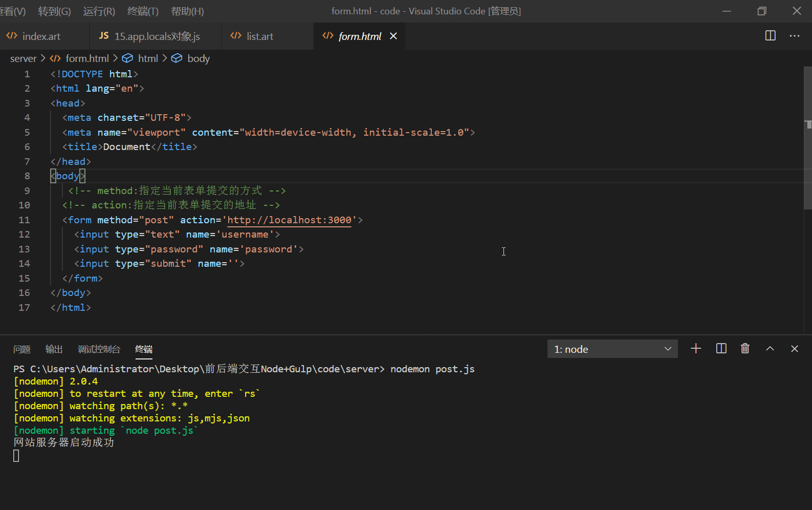The width and height of the screenshot is (812, 510).
Task: Switch to 问题 panel tab
Action: (22, 349)
